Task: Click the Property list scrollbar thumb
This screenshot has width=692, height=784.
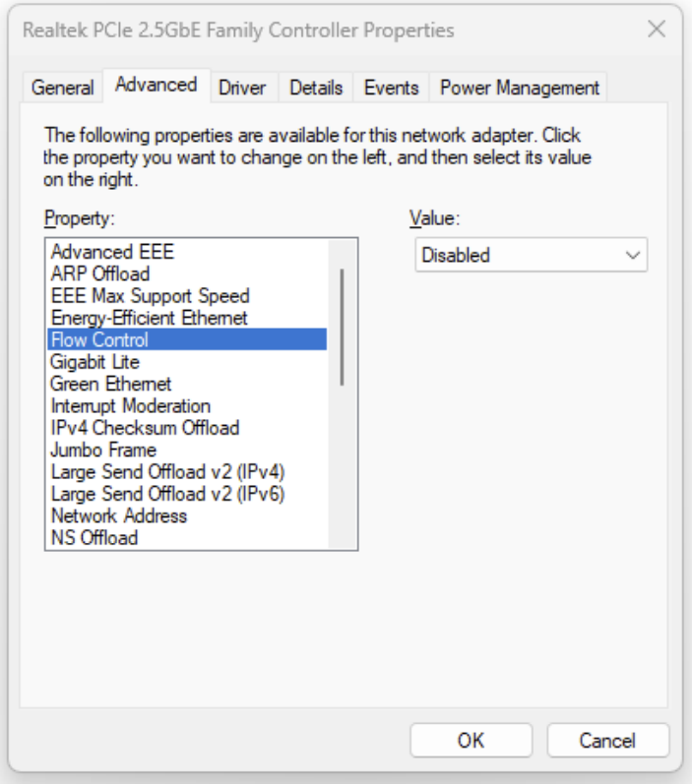Action: (x=343, y=328)
